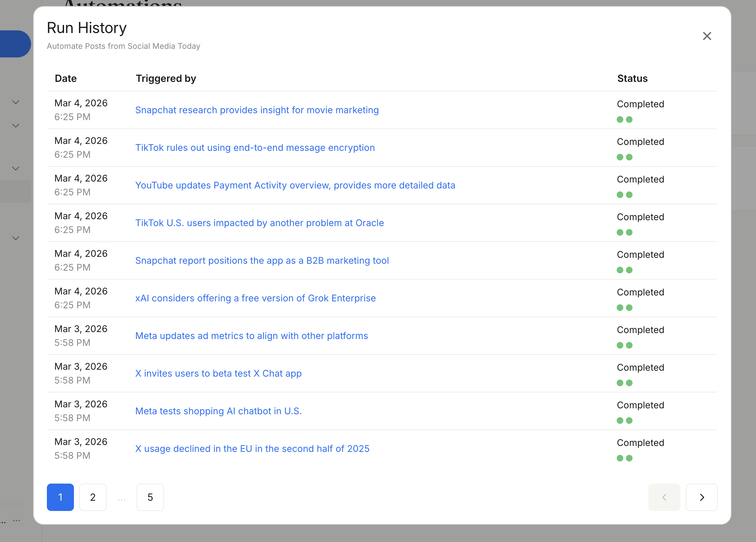Click the Status column header

tap(632, 78)
